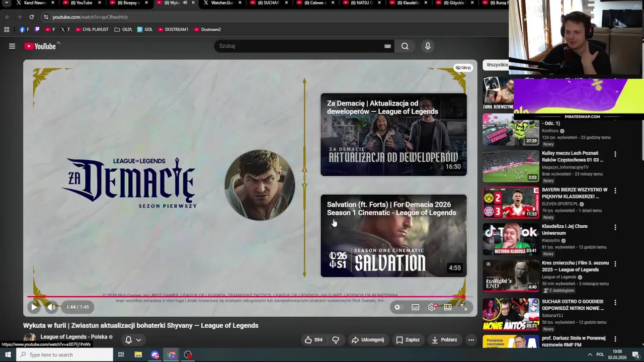644x362 pixels.
Task: Open options for the prof. Dariusz Stola video
Action: point(615,339)
